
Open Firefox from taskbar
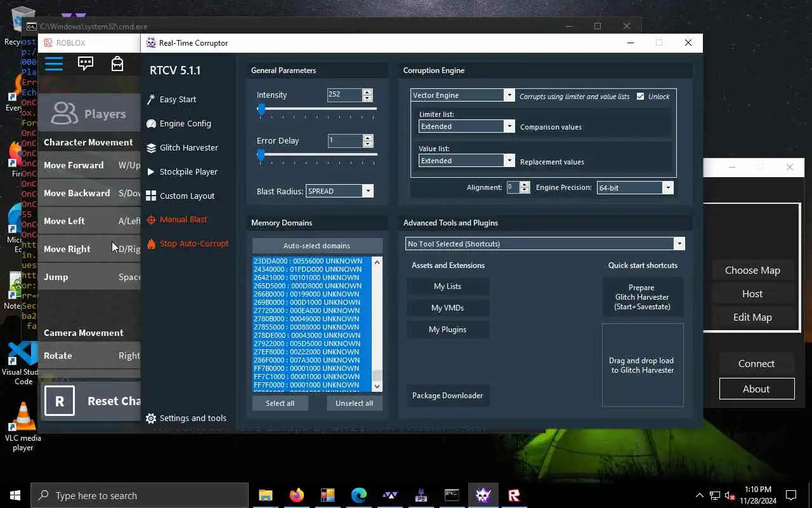[296, 495]
